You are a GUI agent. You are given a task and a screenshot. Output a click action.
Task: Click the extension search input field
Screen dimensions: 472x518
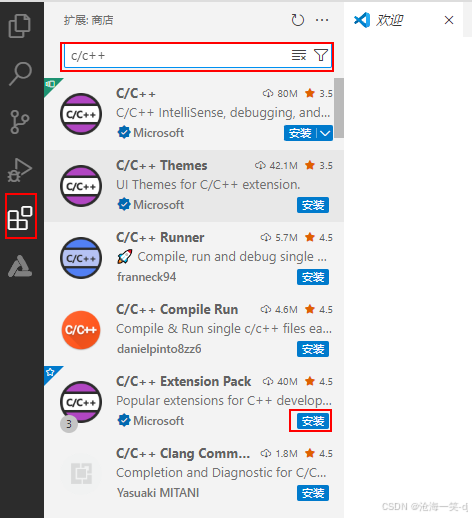coord(177,56)
